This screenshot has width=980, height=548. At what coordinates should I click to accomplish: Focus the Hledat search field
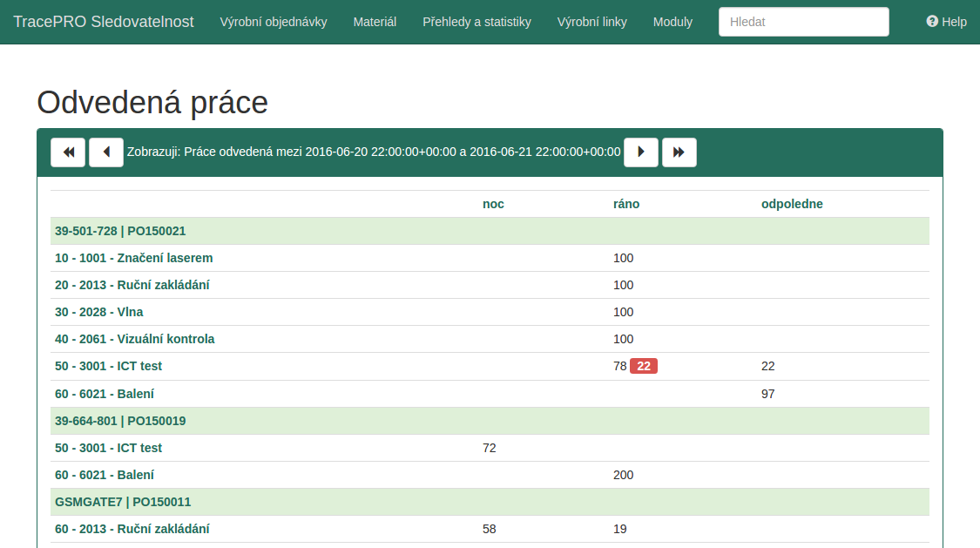point(804,22)
